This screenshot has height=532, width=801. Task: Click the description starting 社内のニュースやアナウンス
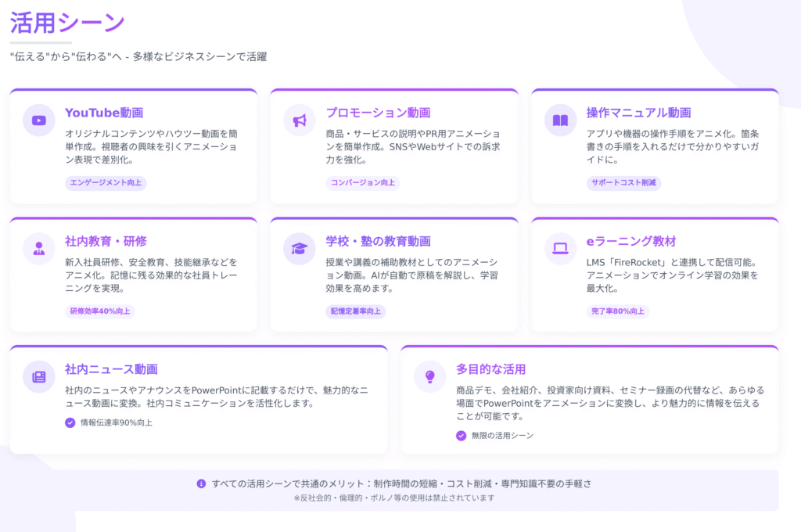tap(216, 397)
